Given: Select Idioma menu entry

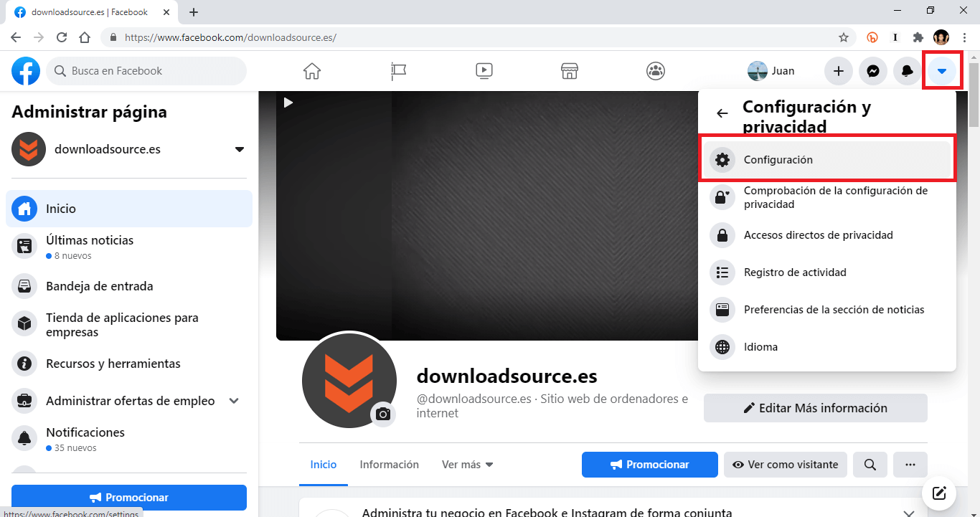Looking at the screenshot, I should 827,347.
